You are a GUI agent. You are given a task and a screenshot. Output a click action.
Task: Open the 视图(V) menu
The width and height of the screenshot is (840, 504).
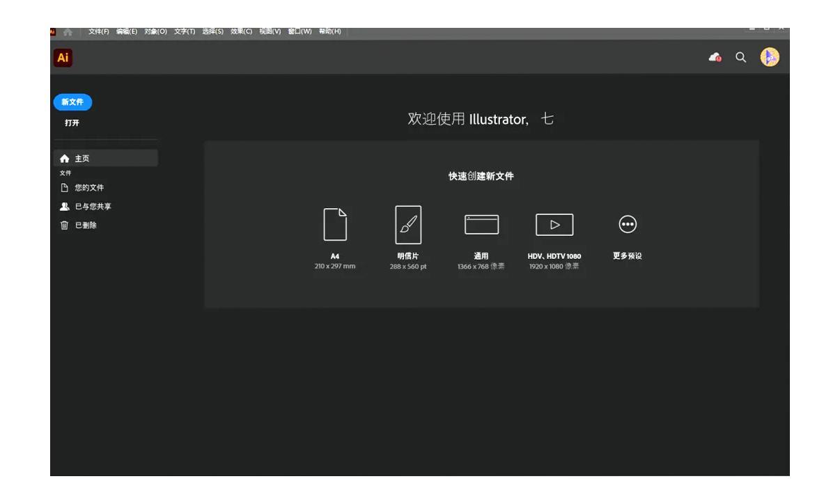click(270, 31)
